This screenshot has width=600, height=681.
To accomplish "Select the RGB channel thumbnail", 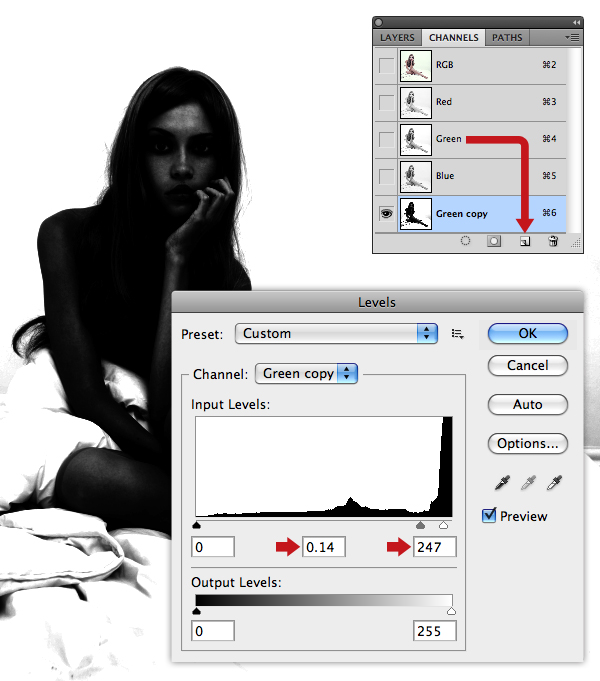I will coord(416,66).
